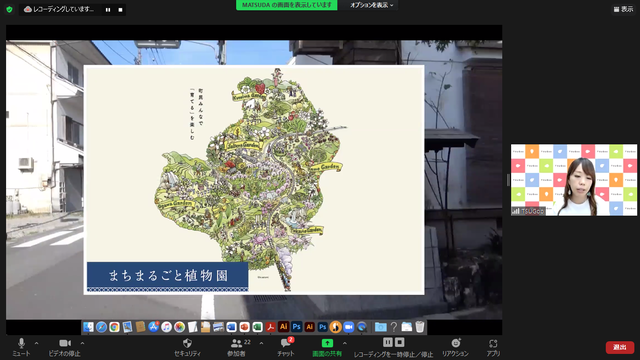Launch Microsoft PowerPoint from dock
640x360 pixels.
(x=244, y=327)
